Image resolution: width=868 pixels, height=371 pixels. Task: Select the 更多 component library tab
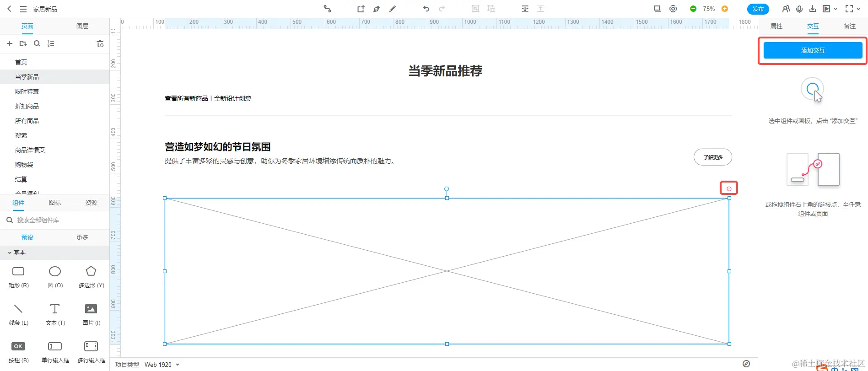(82, 237)
